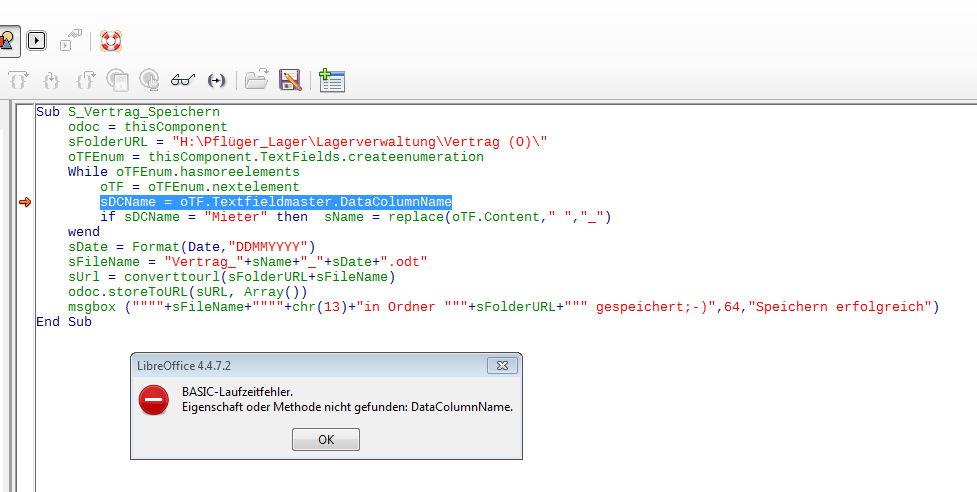977x492 pixels.
Task: Click Import Dialog green plus icon
Action: pyautogui.click(x=331, y=80)
